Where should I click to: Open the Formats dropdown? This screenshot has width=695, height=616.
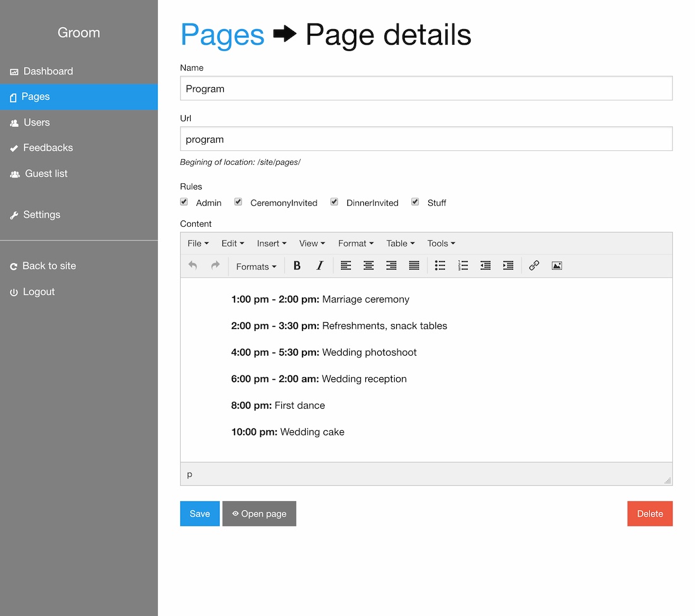256,267
